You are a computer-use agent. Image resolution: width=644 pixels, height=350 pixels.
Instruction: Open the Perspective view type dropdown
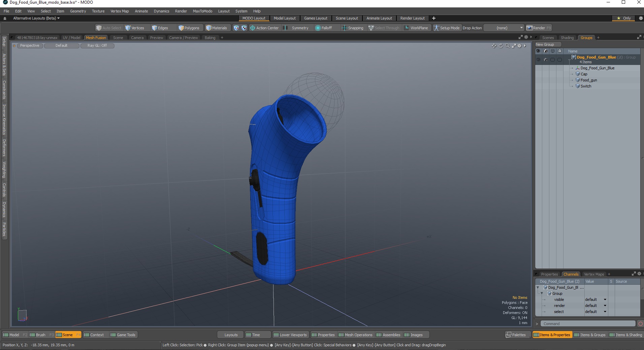(30, 46)
